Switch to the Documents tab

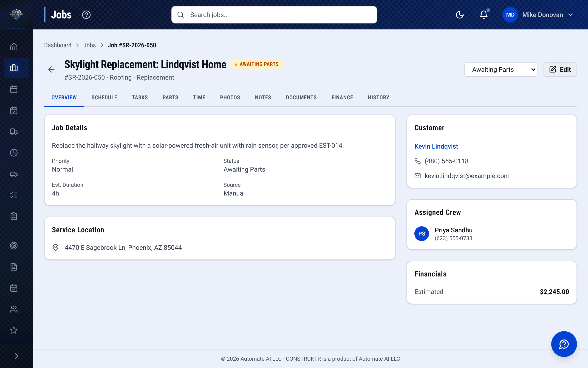click(x=301, y=98)
